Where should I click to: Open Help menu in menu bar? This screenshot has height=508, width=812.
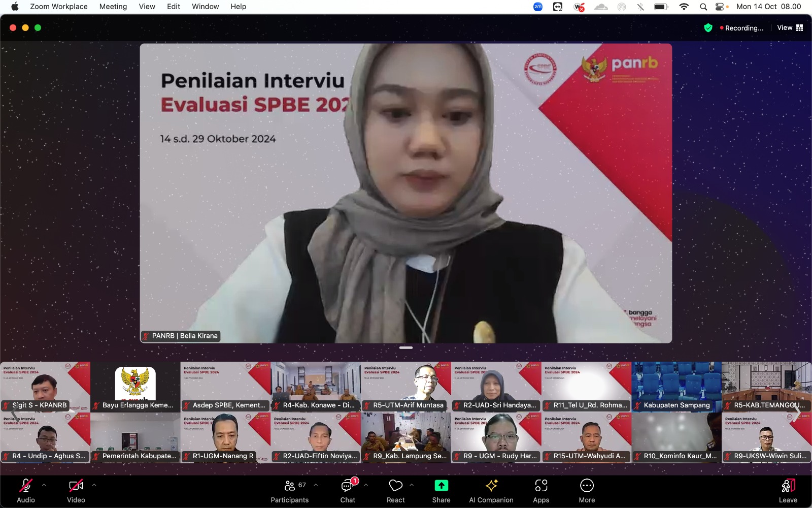click(x=239, y=7)
